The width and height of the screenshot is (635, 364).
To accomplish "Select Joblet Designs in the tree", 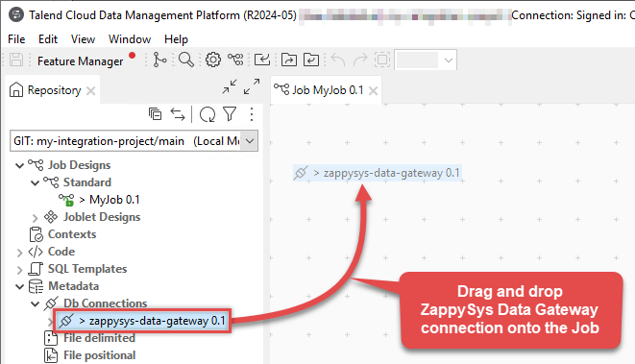I will 102,217.
